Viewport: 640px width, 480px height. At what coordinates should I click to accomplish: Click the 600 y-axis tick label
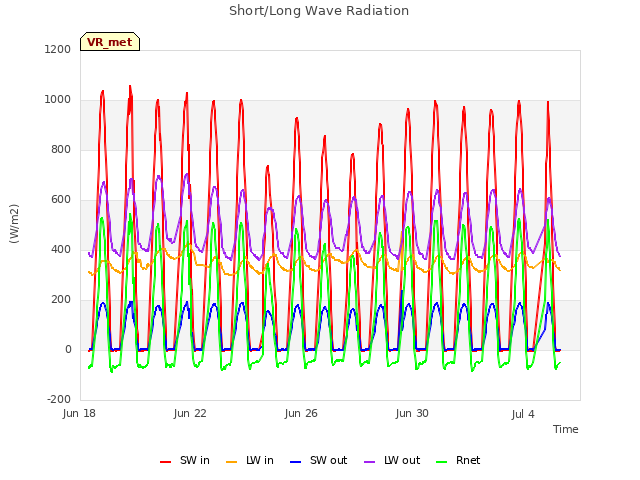pyautogui.click(x=61, y=200)
